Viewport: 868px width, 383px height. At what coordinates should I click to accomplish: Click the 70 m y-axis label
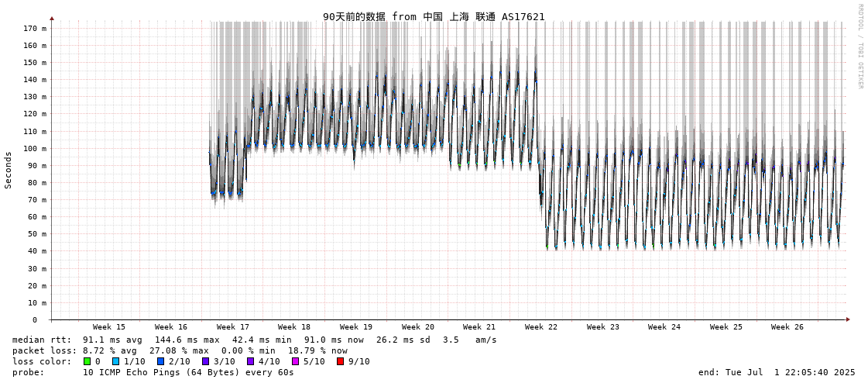tap(36, 200)
